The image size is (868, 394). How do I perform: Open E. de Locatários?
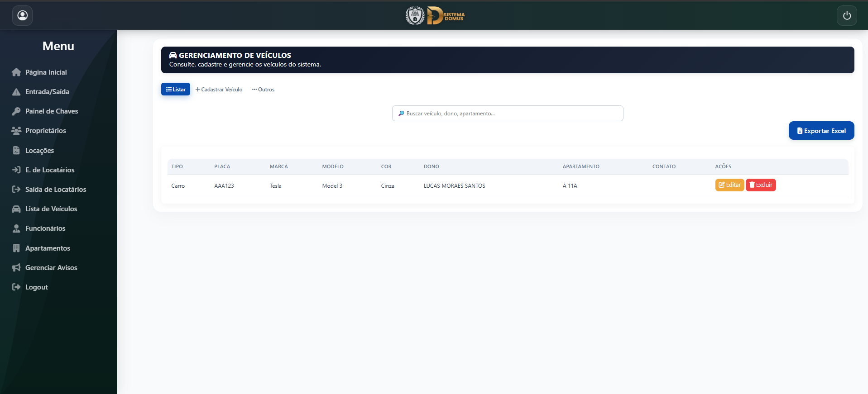pyautogui.click(x=50, y=170)
